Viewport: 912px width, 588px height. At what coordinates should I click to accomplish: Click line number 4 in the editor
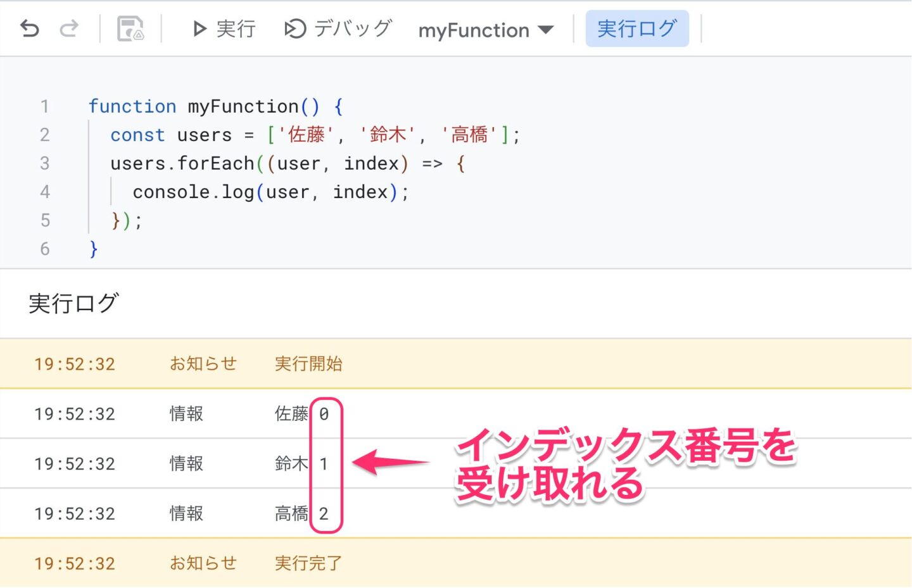coord(45,191)
